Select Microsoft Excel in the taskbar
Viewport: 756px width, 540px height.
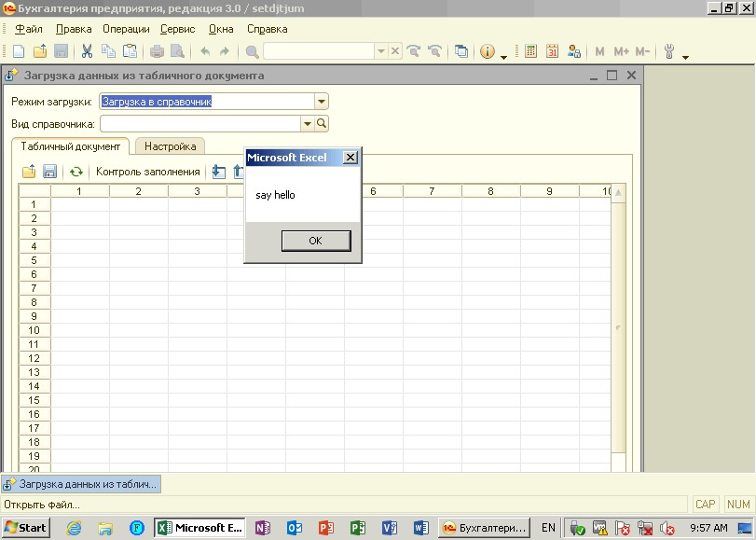(x=199, y=527)
